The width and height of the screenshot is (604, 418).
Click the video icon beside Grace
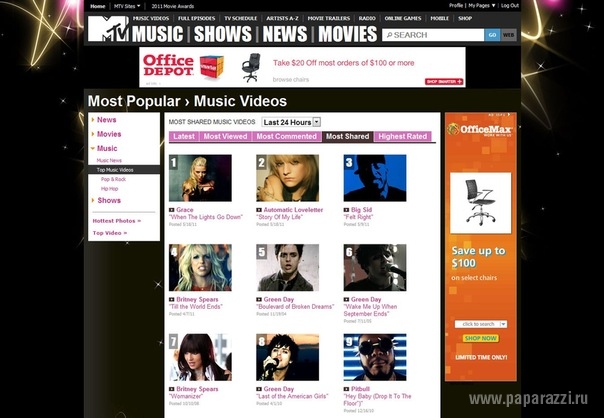[x=171, y=210]
